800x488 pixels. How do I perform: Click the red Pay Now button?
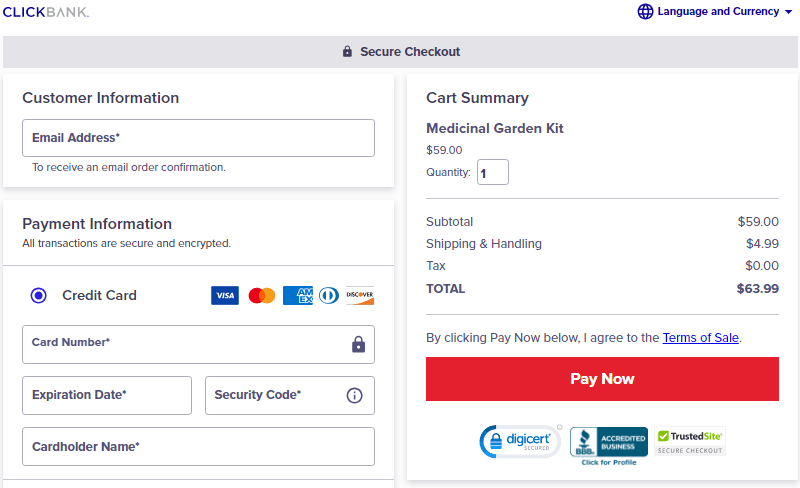pos(602,379)
